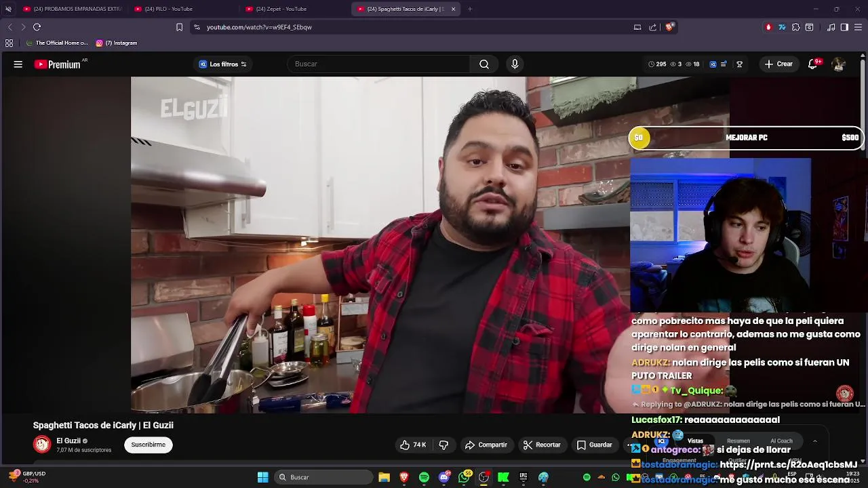Focus the YouTube Buscar search field
This screenshot has width=868, height=488.
click(380, 64)
